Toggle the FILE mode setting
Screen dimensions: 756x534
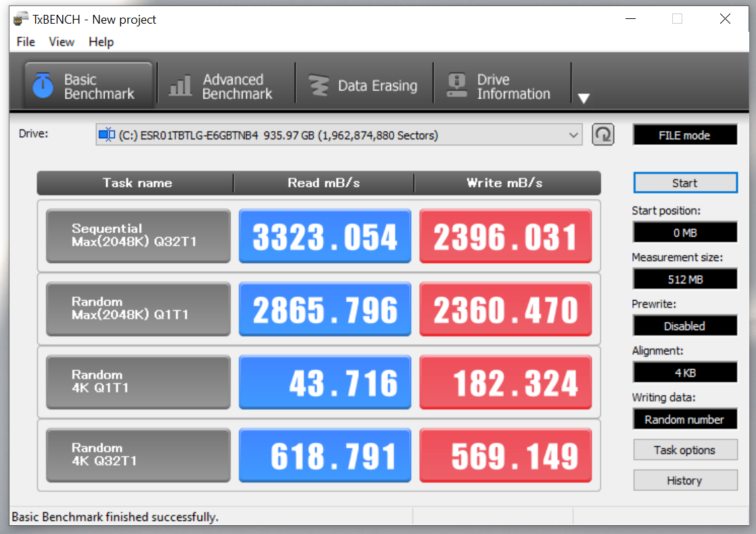(x=684, y=135)
